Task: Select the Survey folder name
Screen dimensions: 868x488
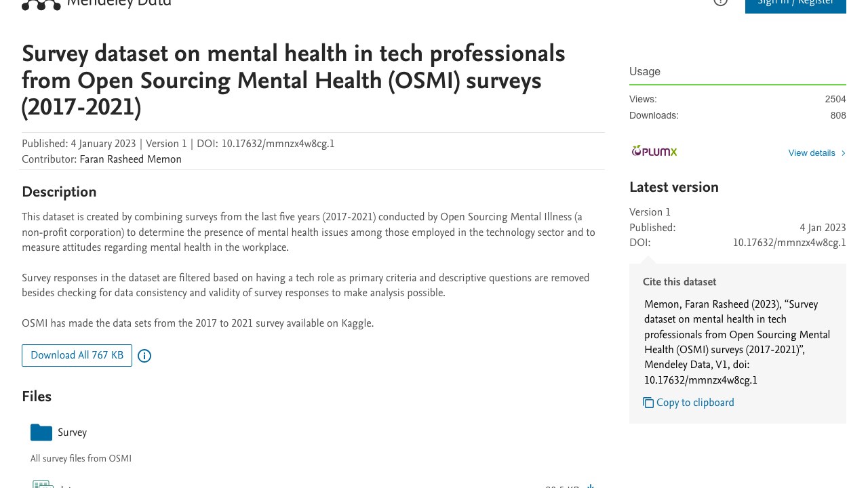Action: 72,432
